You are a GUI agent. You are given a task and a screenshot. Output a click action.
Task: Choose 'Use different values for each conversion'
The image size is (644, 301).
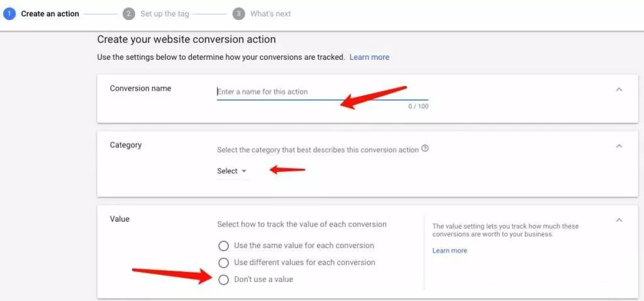(x=223, y=263)
